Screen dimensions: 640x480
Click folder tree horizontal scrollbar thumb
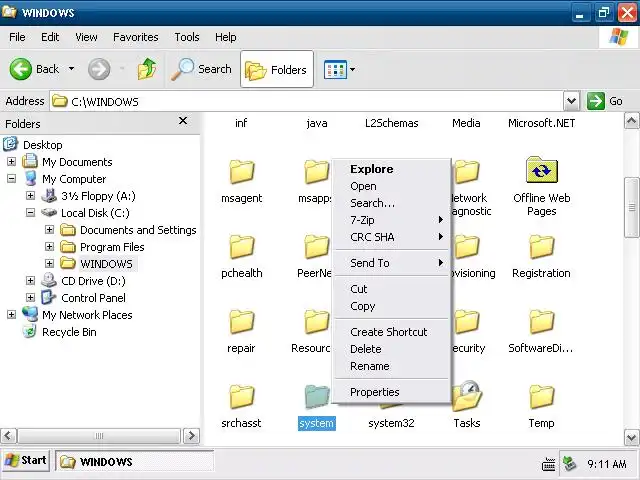pos(99,436)
